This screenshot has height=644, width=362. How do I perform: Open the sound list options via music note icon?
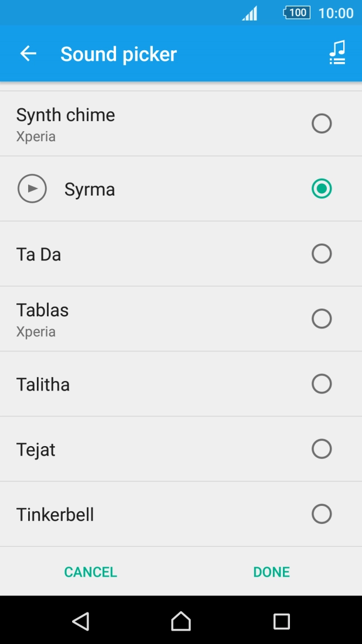(x=337, y=53)
